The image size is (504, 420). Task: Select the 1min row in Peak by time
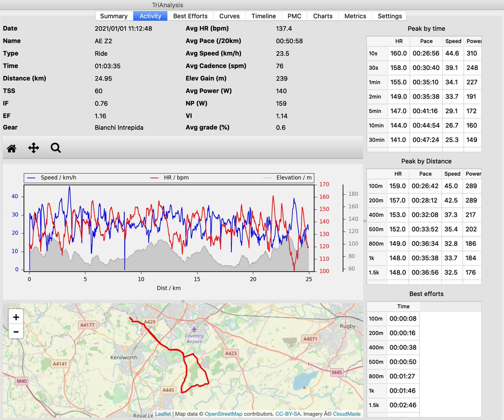coord(424,82)
